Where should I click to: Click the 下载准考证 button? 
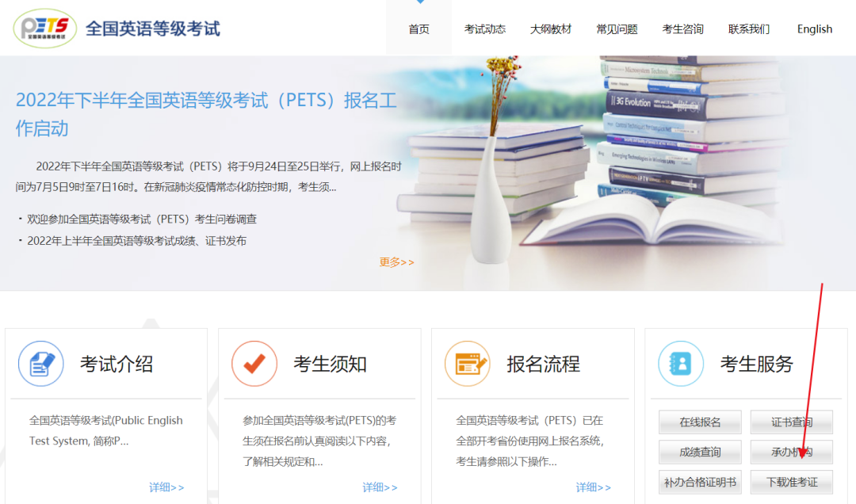coord(792,482)
